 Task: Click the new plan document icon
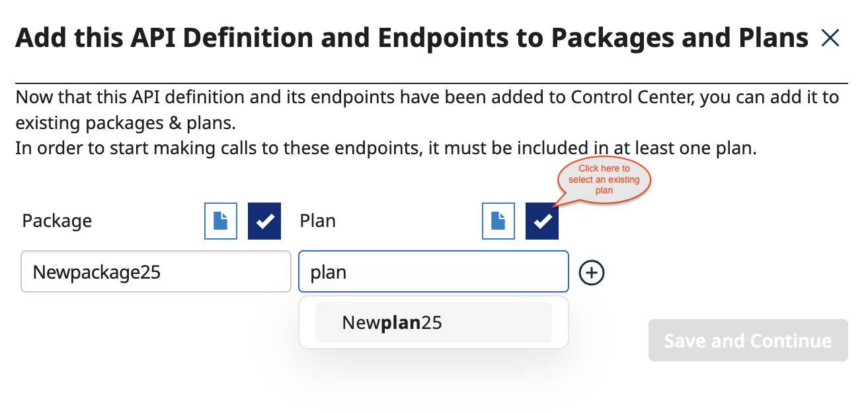pos(498,221)
